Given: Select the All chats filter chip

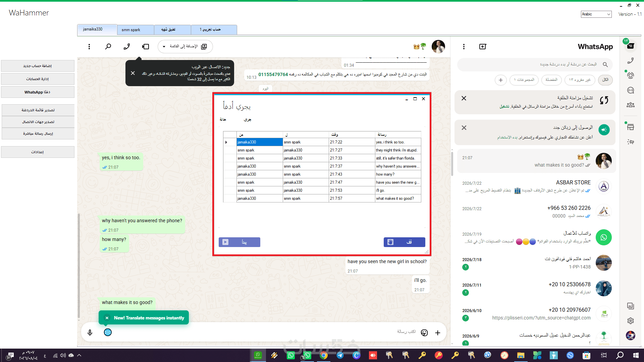Looking at the screenshot, I should (x=605, y=80).
